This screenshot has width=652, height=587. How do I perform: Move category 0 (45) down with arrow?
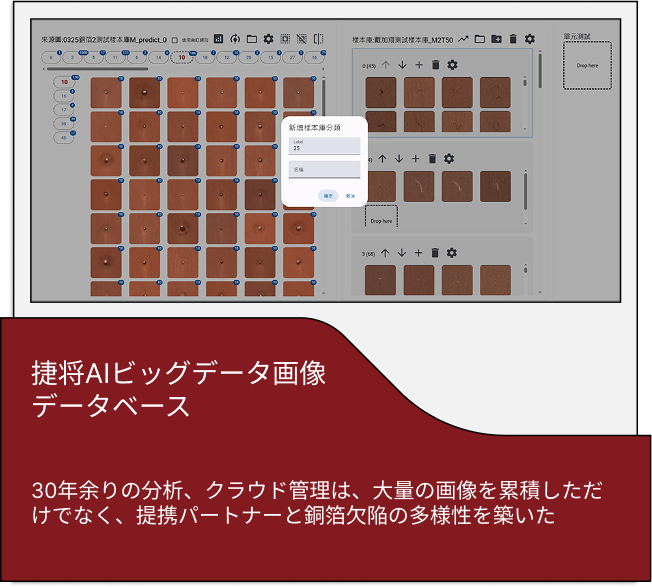point(402,65)
